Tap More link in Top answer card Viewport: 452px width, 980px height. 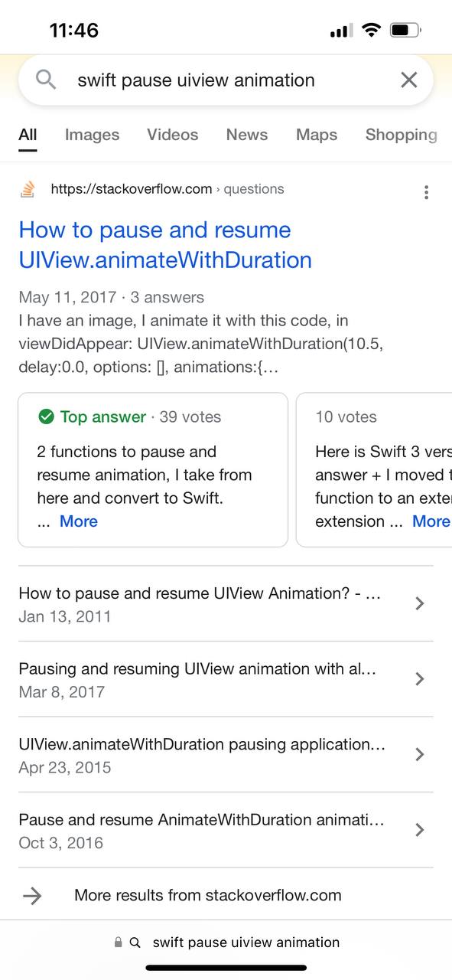click(79, 521)
